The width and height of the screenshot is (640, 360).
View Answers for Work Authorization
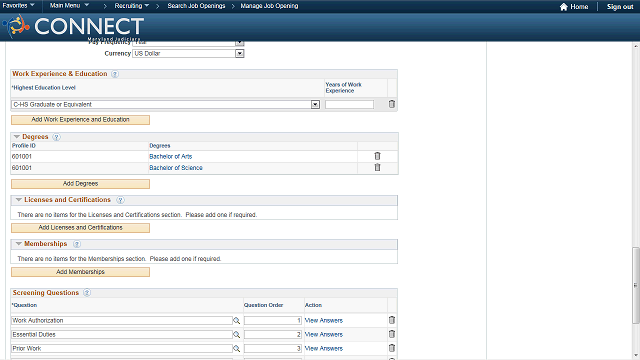point(324,320)
